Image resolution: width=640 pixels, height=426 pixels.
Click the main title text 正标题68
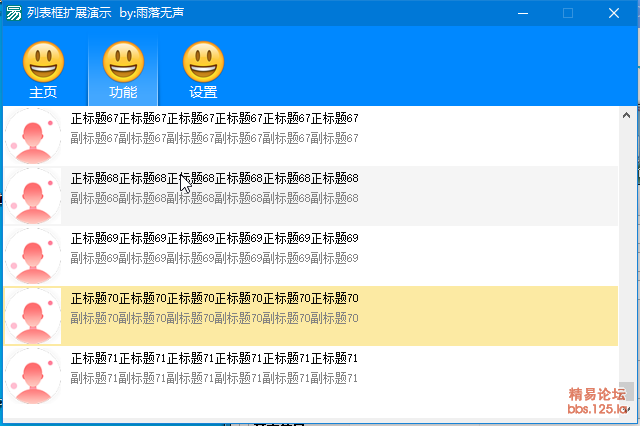[x=214, y=178]
